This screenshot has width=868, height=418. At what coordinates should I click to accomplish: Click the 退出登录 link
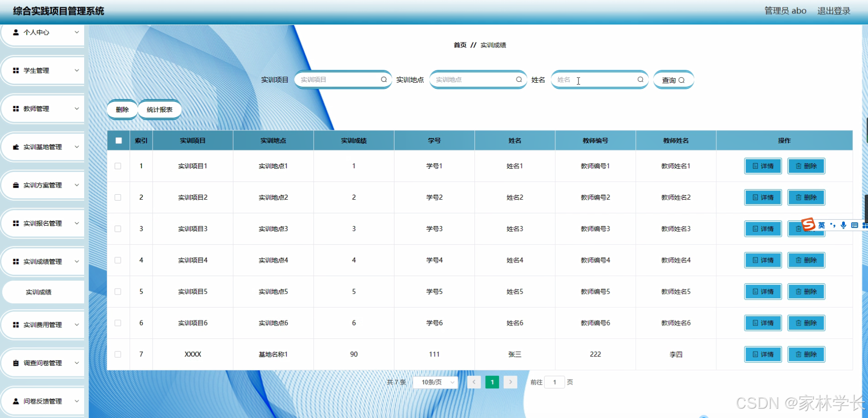[x=833, y=10]
